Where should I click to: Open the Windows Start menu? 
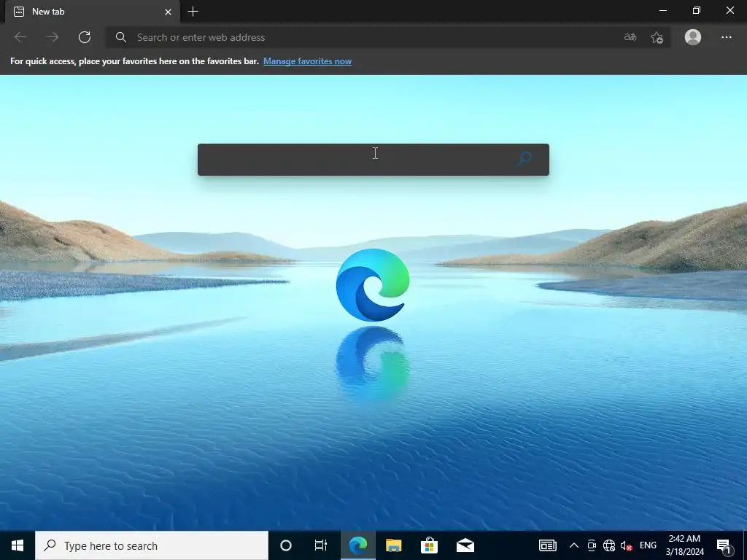pos(18,545)
